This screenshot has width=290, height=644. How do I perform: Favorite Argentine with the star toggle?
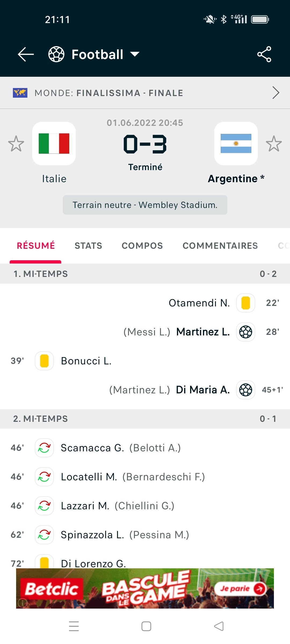pyautogui.click(x=274, y=144)
